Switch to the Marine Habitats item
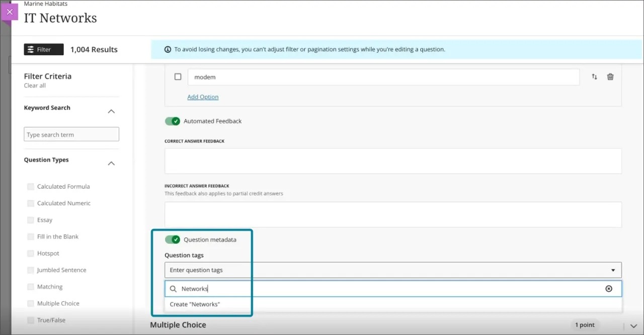Image resolution: width=644 pixels, height=335 pixels. pyautogui.click(x=45, y=4)
